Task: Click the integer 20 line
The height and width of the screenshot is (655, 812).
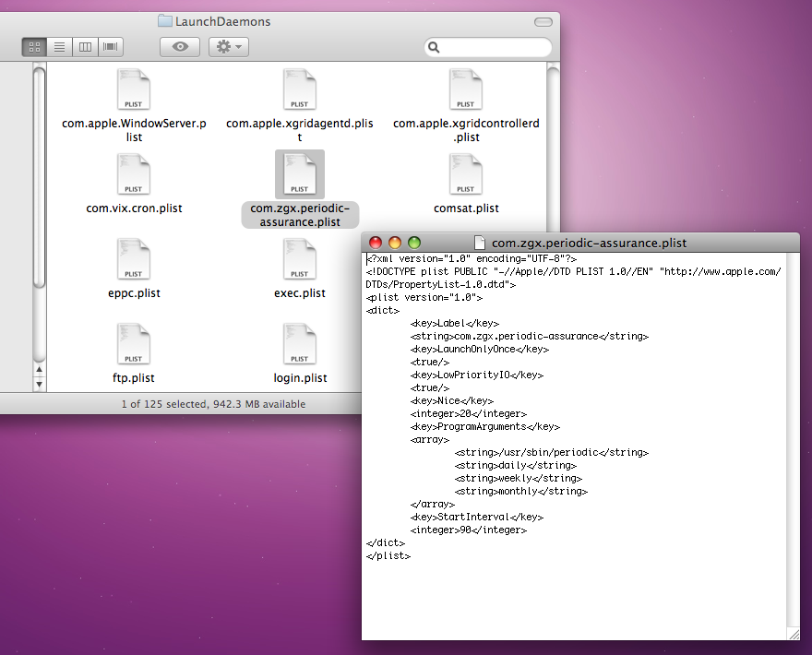Action: pos(469,413)
